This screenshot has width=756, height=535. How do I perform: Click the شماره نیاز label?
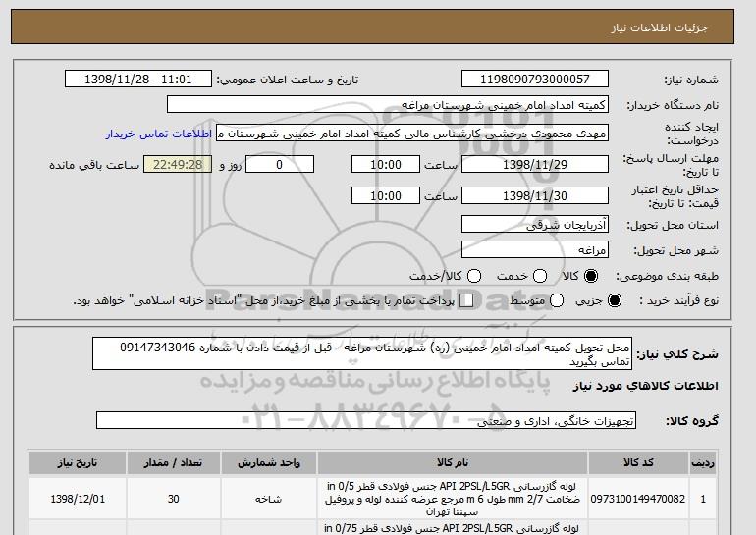pyautogui.click(x=691, y=80)
